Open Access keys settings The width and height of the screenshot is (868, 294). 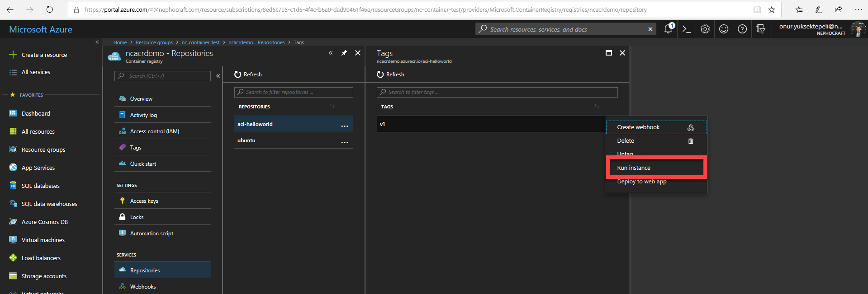pos(162,201)
